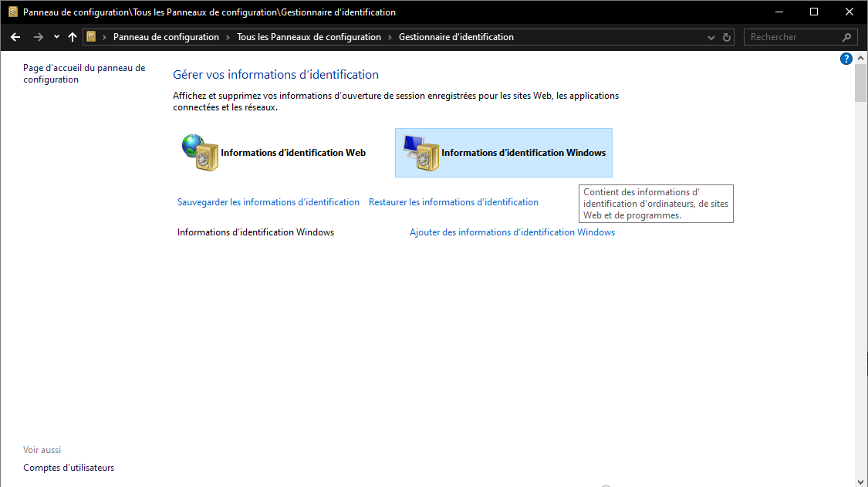Open the recent locations dropdown arrow
The width and height of the screenshot is (868, 487).
point(56,37)
